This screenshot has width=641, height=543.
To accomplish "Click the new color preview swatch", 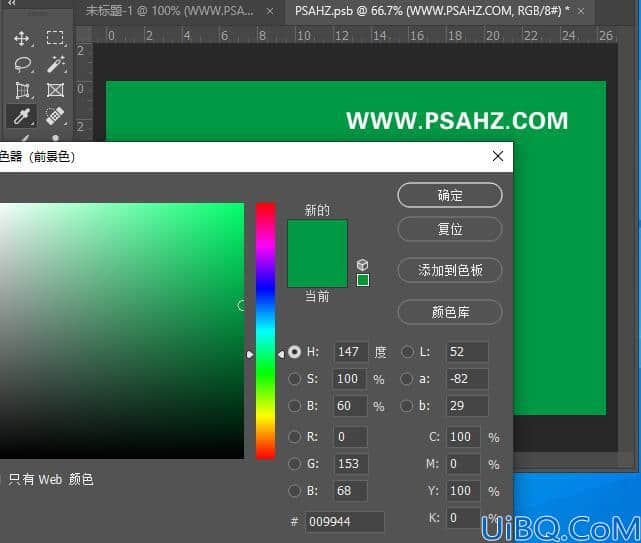I will (318, 237).
